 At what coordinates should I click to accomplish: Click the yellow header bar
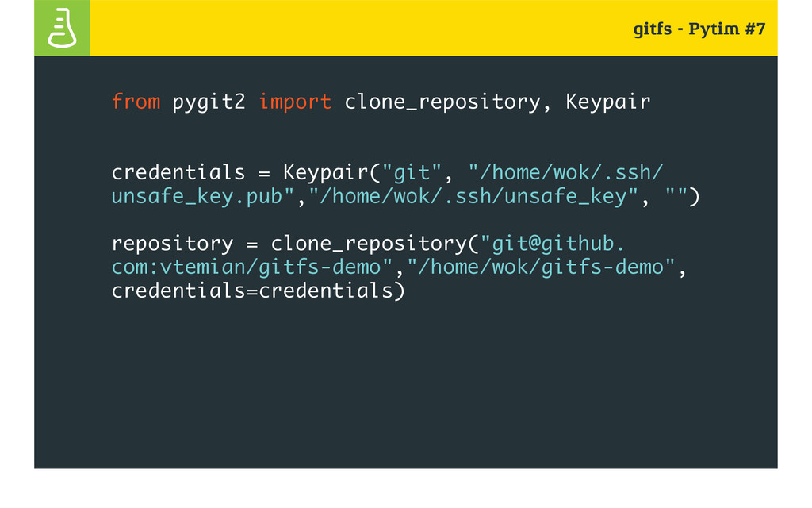click(434, 28)
